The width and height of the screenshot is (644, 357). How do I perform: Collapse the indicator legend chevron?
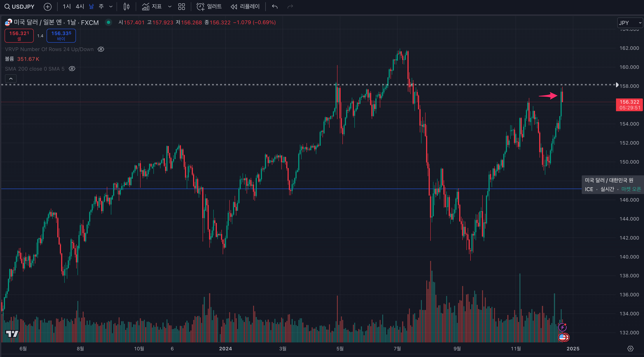tap(11, 79)
